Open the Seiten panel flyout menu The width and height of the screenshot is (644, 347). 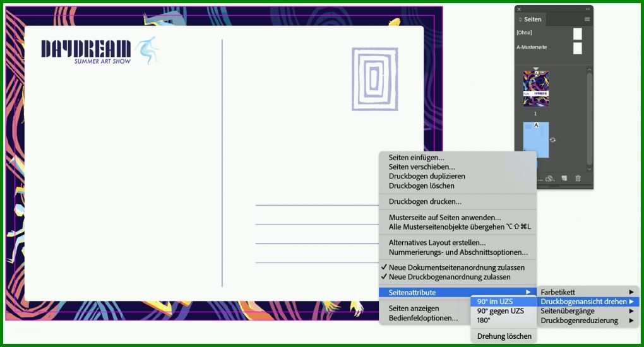pos(587,20)
